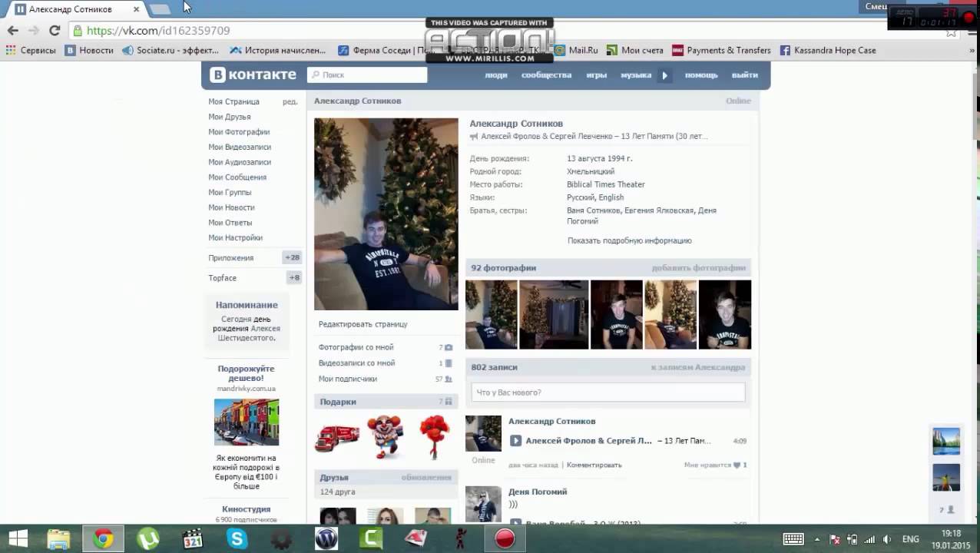Open the Сервисы apps bookmark
The image size is (980, 553).
coord(31,51)
